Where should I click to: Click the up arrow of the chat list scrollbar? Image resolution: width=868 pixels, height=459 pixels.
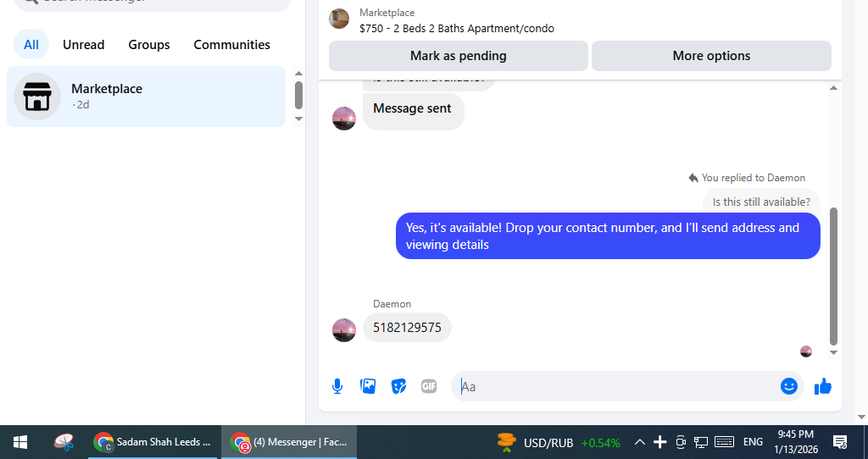coord(298,74)
